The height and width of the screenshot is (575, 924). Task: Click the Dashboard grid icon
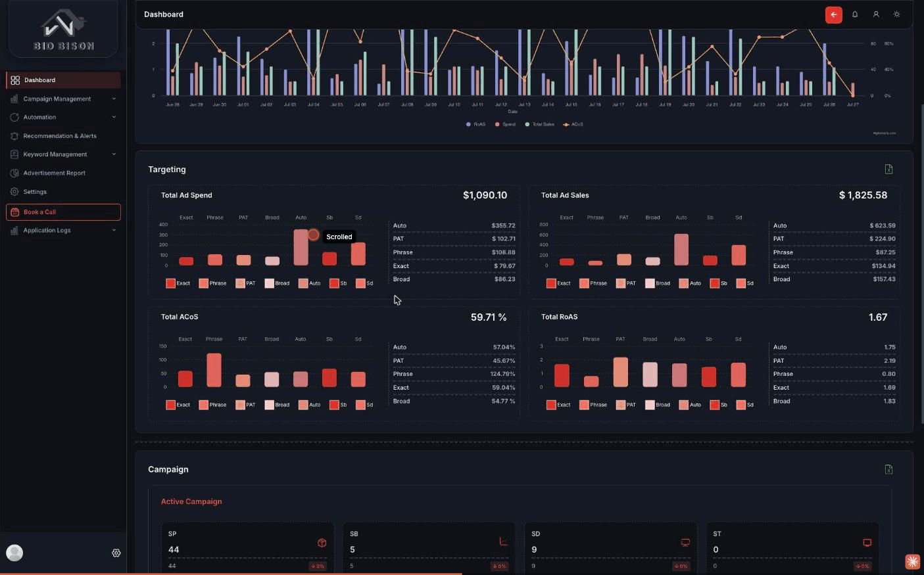click(15, 80)
